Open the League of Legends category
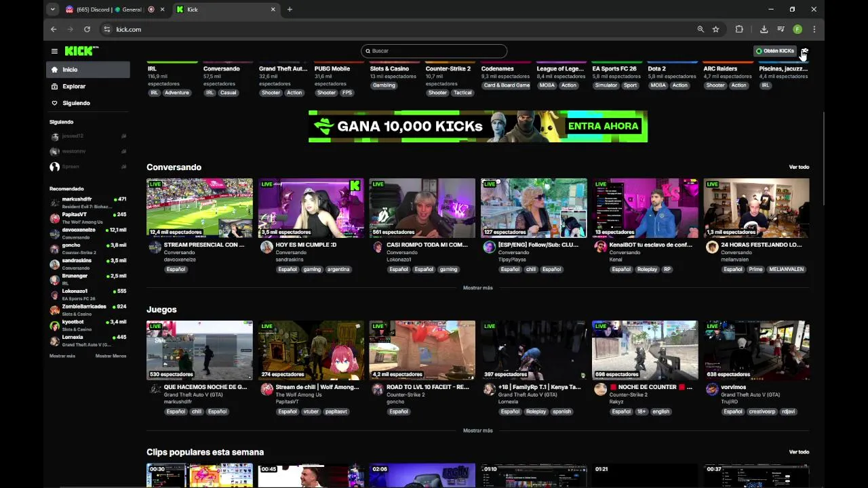 click(x=560, y=68)
